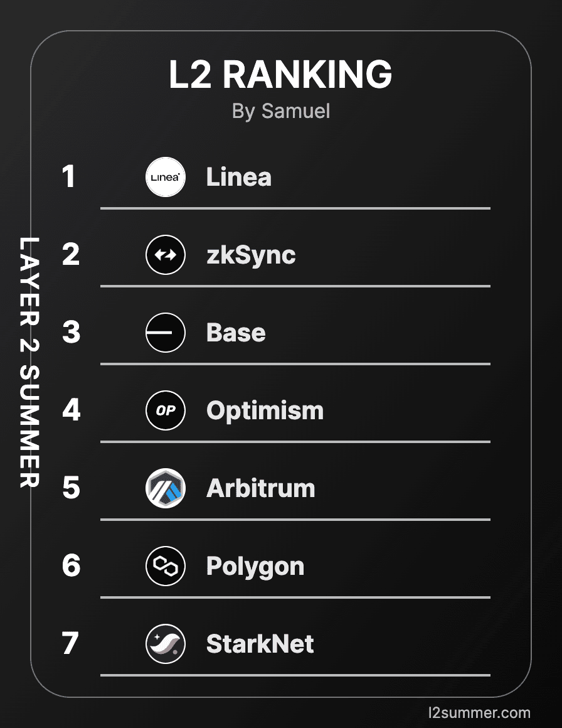Select the Base logo icon

point(166,333)
